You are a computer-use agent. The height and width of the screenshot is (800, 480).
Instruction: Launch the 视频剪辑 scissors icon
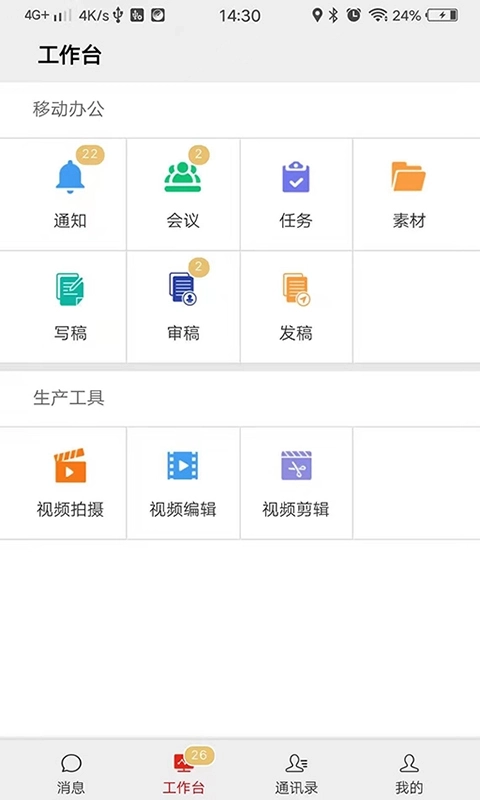(x=296, y=465)
